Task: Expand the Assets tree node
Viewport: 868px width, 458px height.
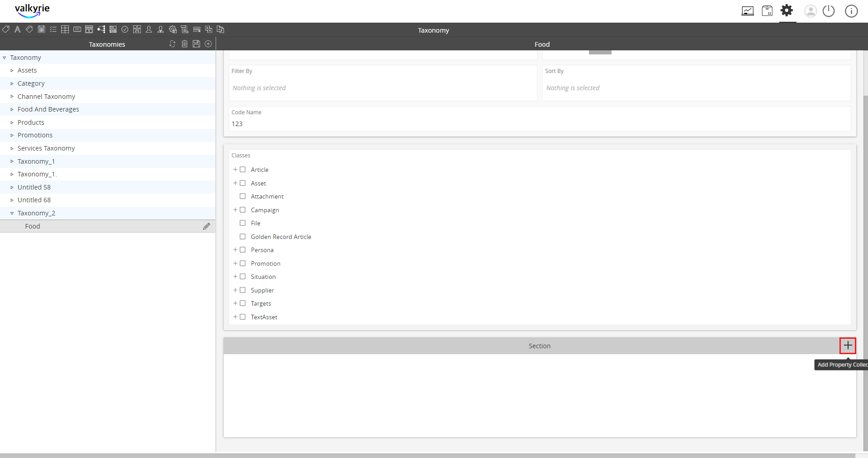Action: tap(12, 71)
